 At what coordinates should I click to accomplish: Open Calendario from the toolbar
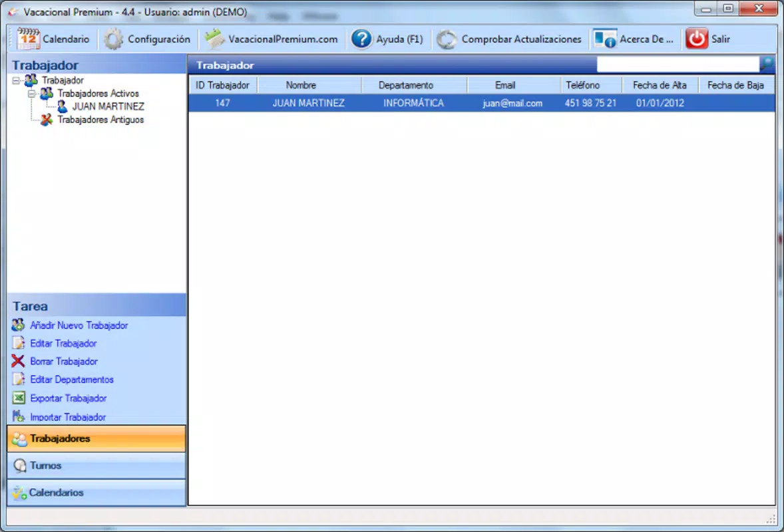66,39
